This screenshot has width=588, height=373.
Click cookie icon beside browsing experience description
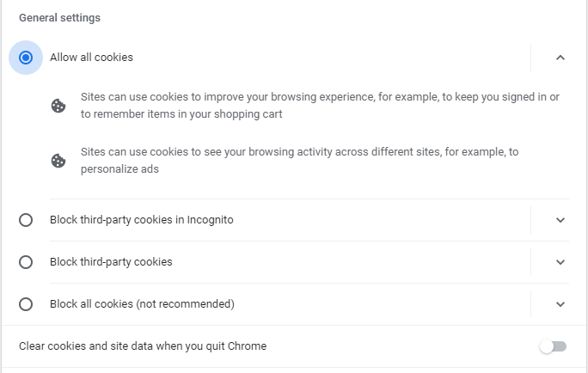pyautogui.click(x=58, y=106)
